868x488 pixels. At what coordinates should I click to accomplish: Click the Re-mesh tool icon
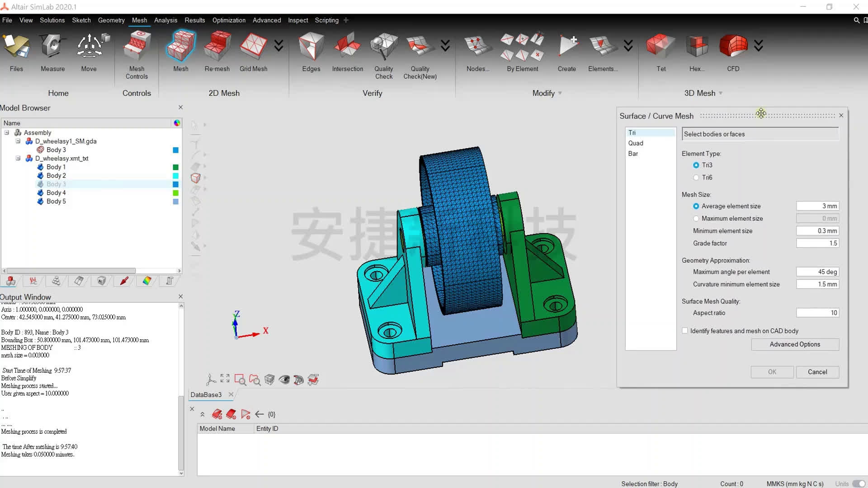point(217,47)
